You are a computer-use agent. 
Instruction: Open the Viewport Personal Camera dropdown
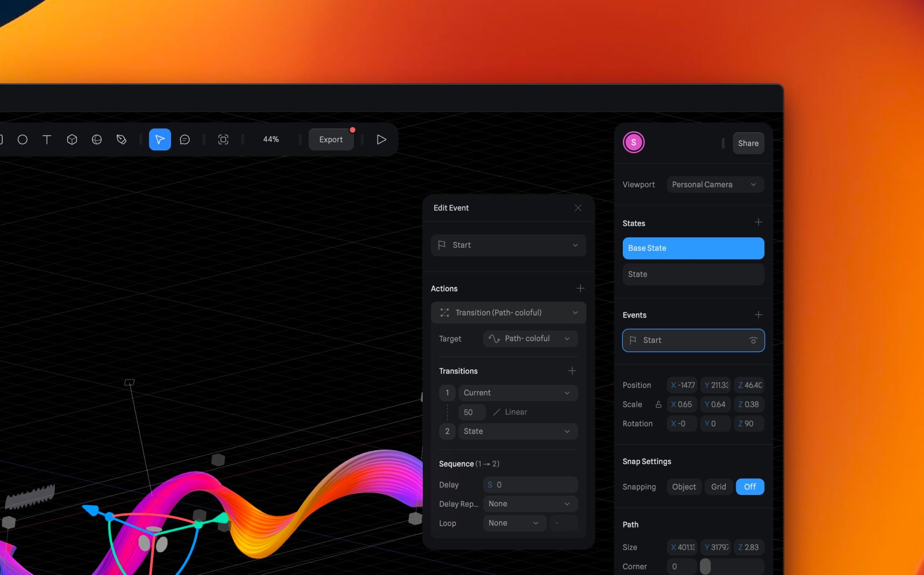[x=714, y=184]
